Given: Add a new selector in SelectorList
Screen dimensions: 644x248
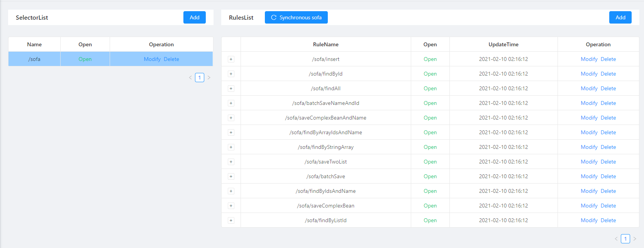Looking at the screenshot, I should click(194, 17).
